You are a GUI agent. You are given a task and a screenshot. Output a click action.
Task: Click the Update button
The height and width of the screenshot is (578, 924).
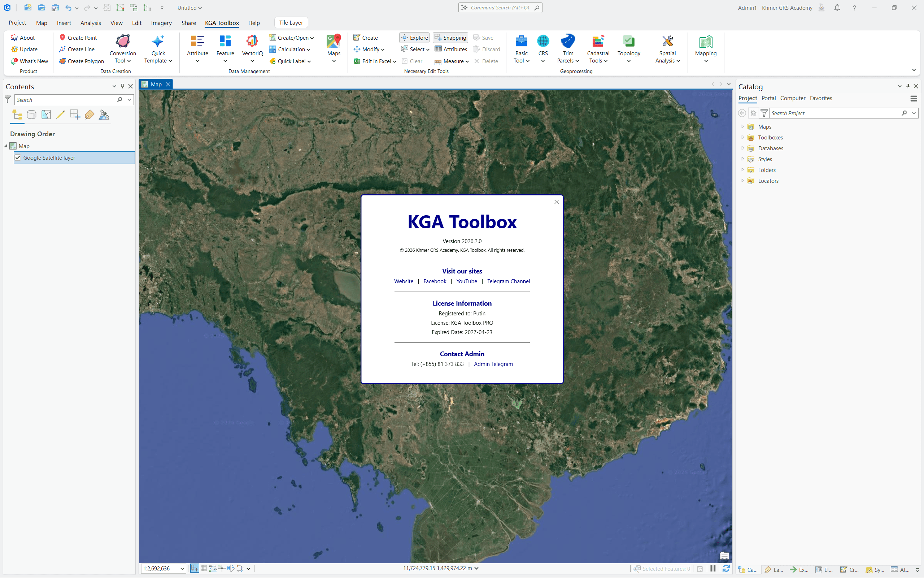click(25, 49)
